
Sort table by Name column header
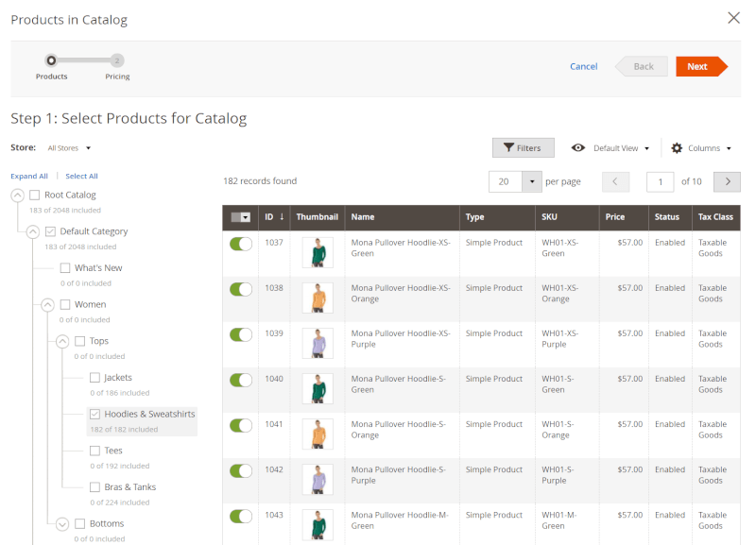(x=403, y=217)
